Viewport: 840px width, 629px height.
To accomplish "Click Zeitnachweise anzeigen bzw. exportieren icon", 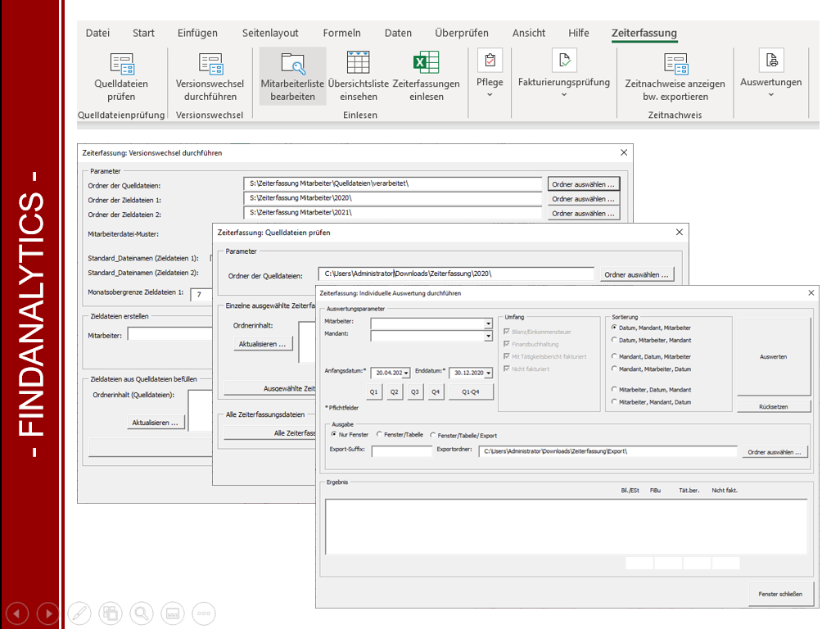I will pos(675,66).
